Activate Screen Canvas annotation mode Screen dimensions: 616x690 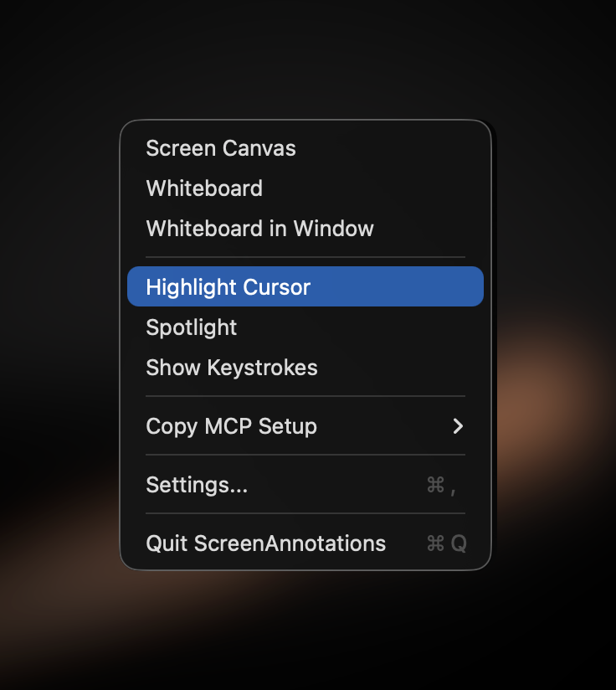[x=220, y=148]
